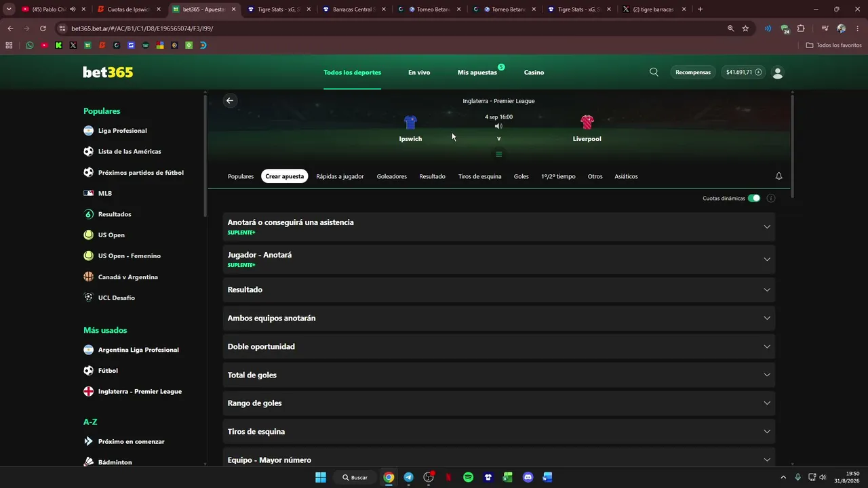Open YouTube bookmark icon
This screenshot has width=868, height=488.
click(x=44, y=45)
